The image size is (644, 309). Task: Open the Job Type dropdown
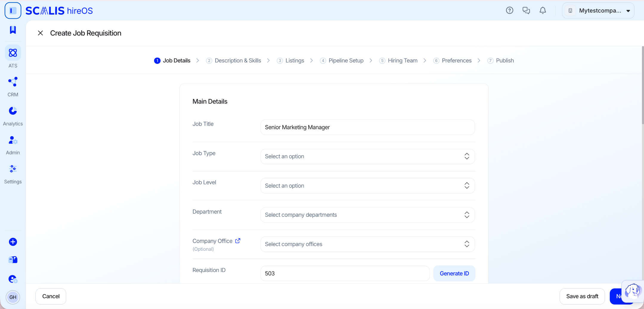[368, 156]
